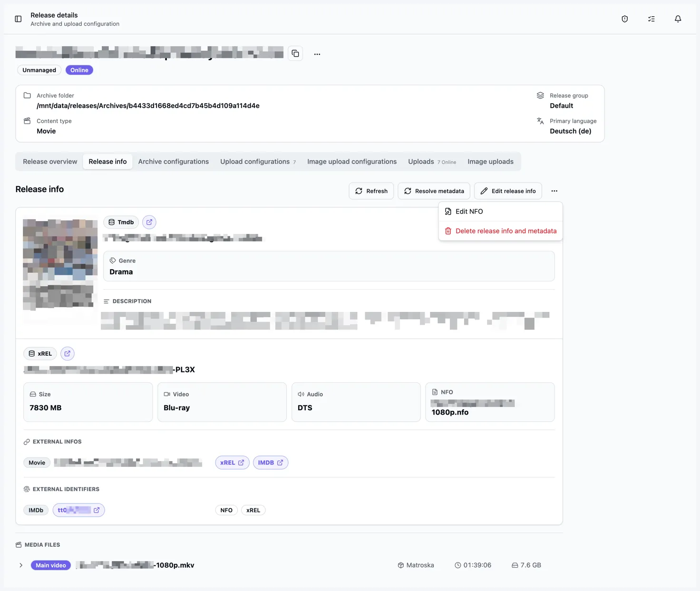The image size is (700, 591).
Task: Click the DTS audio value
Action: 305,408
